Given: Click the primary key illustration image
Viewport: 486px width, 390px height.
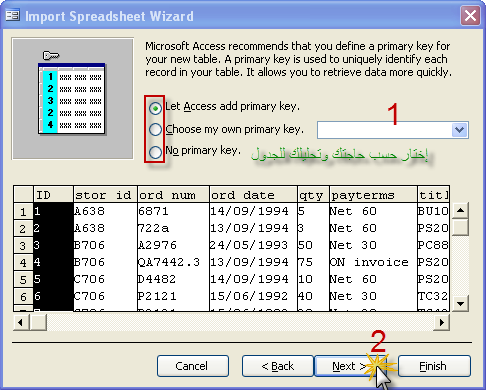Looking at the screenshot, I should click(73, 98).
